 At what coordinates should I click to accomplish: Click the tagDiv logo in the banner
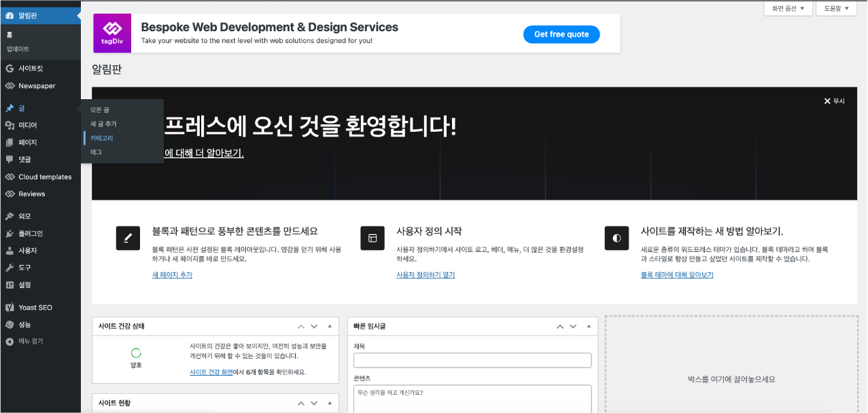tap(112, 33)
